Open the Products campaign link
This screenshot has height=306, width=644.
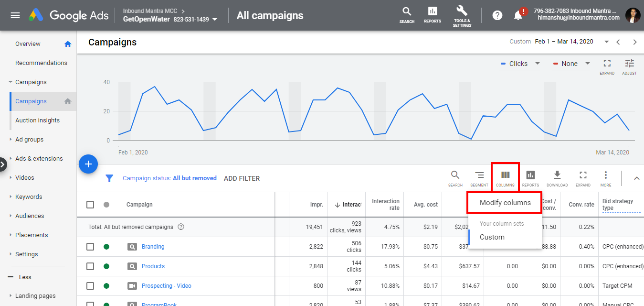[153, 266]
